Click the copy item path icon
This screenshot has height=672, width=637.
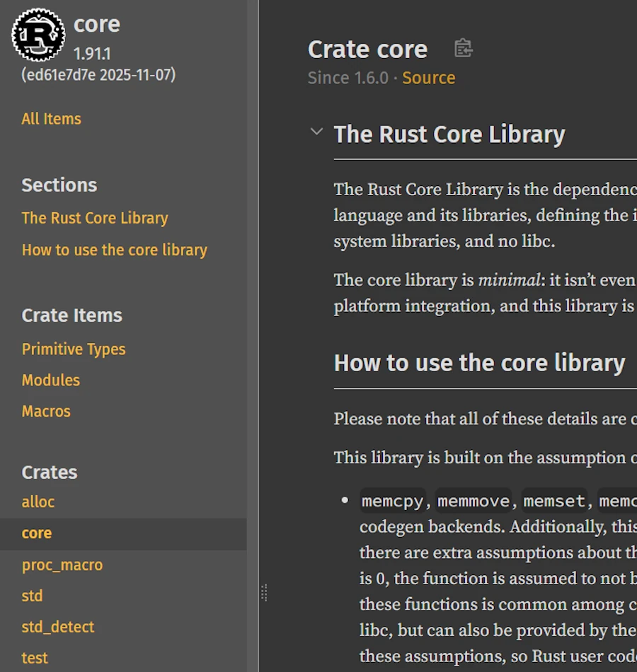point(463,48)
